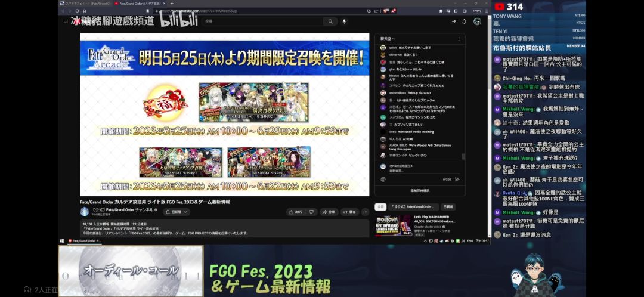Click the browser page vertical scrollbar
The image size is (644, 297).
tap(489, 54)
